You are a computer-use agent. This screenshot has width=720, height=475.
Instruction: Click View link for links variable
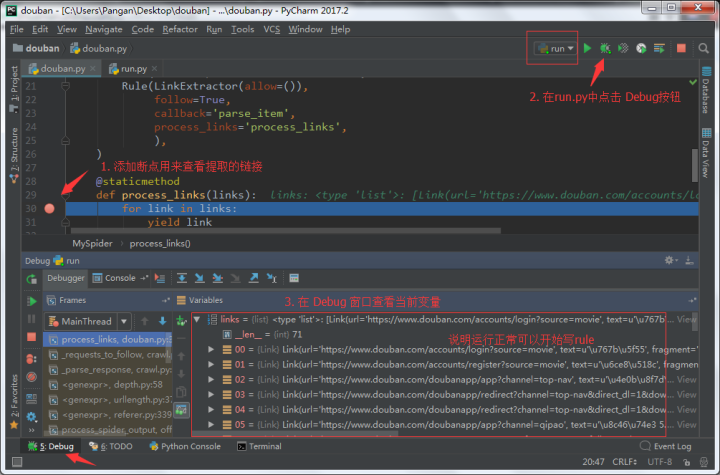687,319
